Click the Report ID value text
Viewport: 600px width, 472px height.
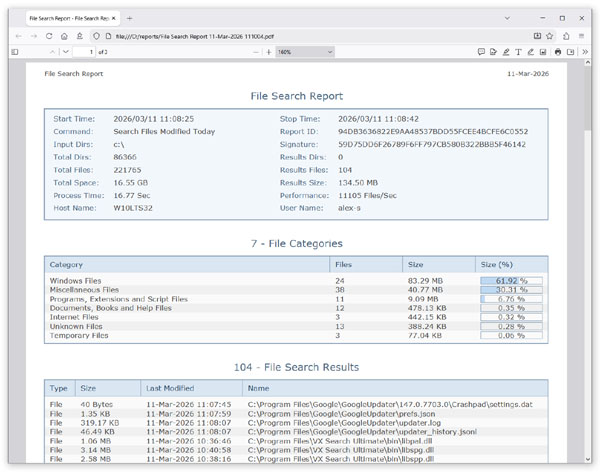433,132
